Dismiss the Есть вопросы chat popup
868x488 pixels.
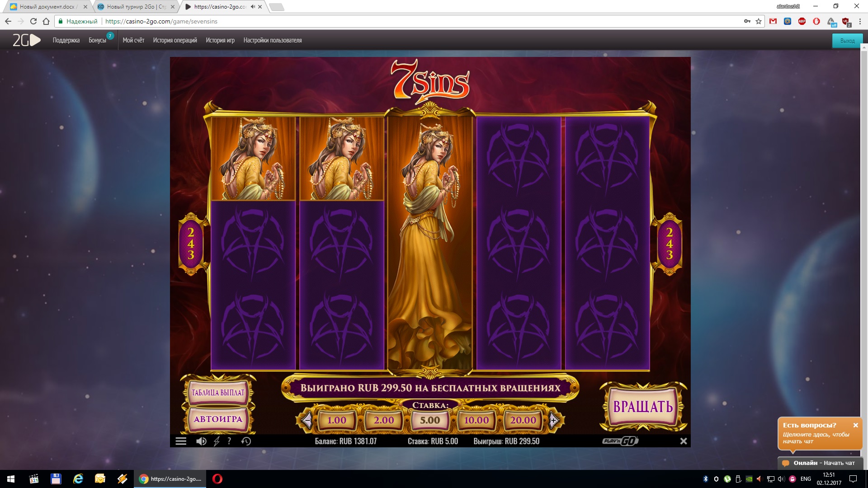pos(855,425)
